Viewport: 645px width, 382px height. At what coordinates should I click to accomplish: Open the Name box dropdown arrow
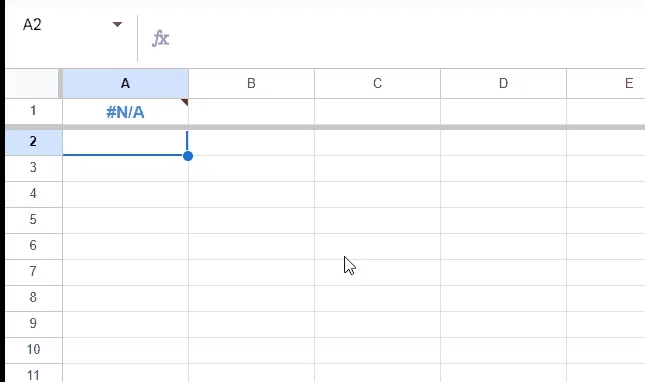(x=117, y=25)
